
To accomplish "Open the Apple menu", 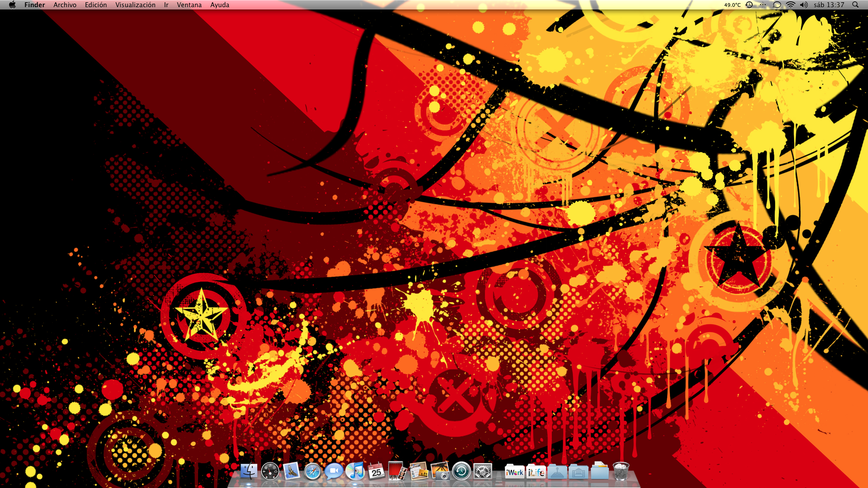I will coord(12,5).
